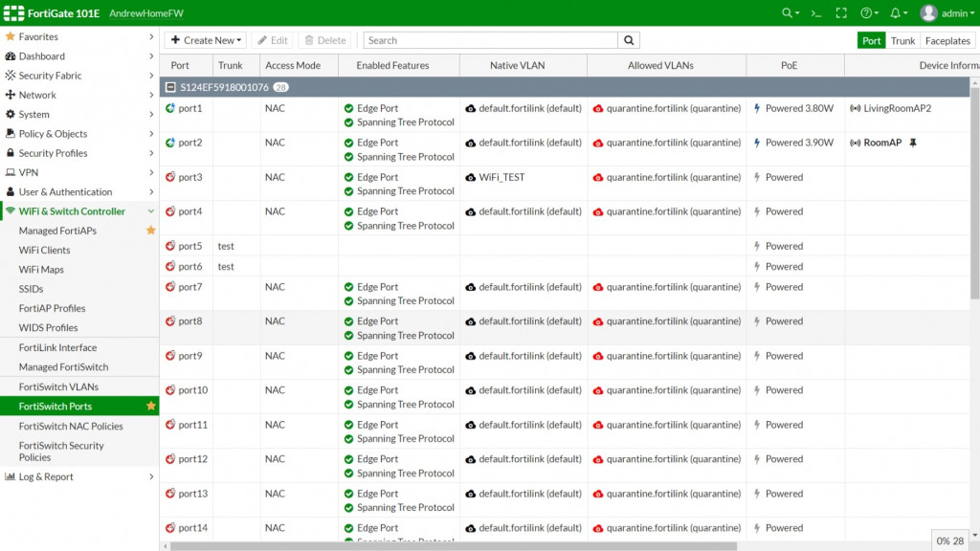
Task: Click 'WiFi_TEST' native VLAN text
Action: pyautogui.click(x=501, y=177)
